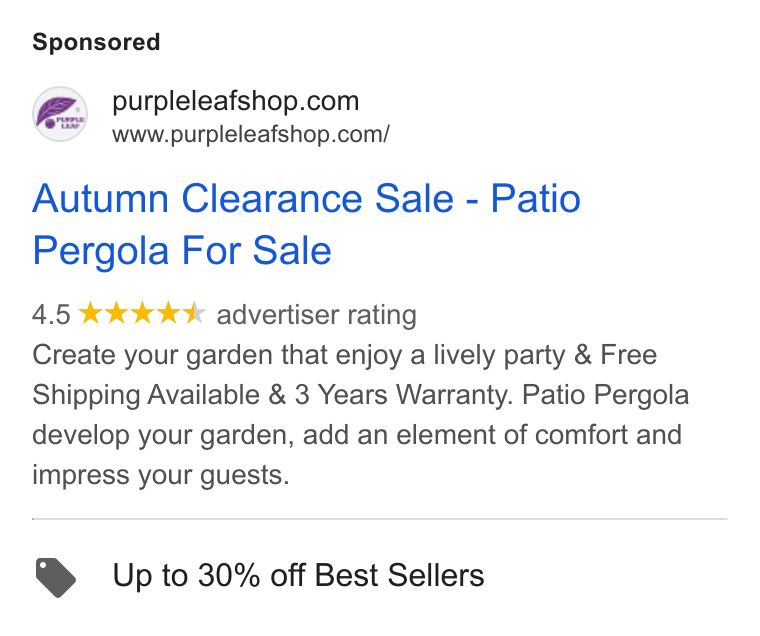Click 'develop your garden' description line

(x=357, y=435)
